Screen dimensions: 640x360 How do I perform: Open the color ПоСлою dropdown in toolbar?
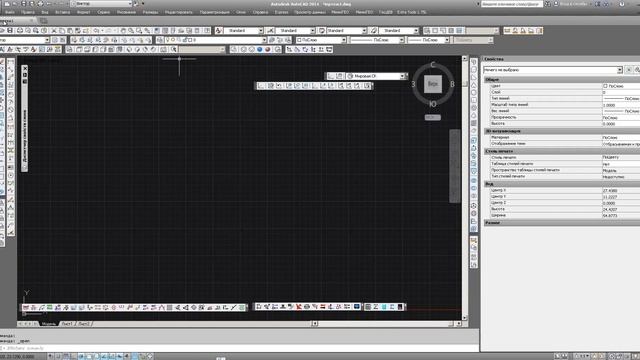coord(321,40)
